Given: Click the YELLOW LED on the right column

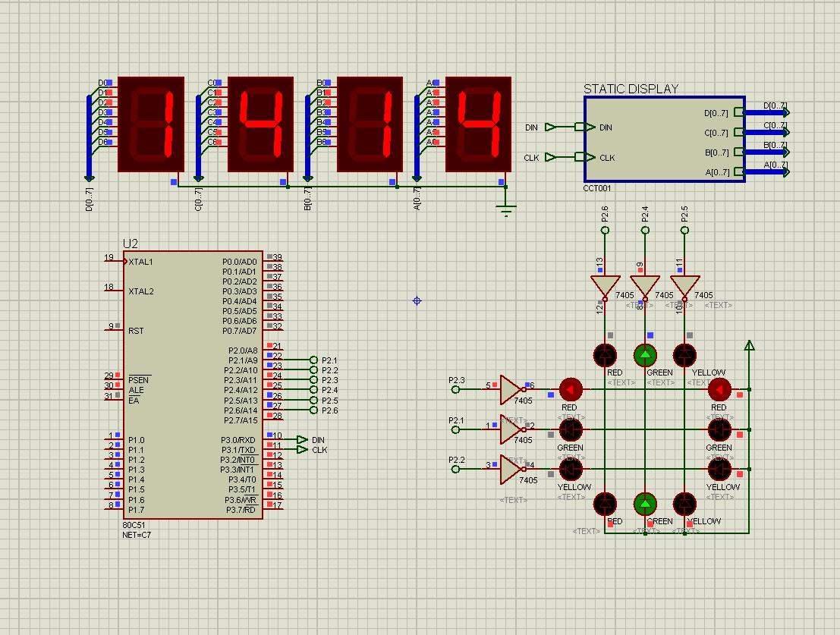Looking at the screenshot, I should tap(719, 470).
